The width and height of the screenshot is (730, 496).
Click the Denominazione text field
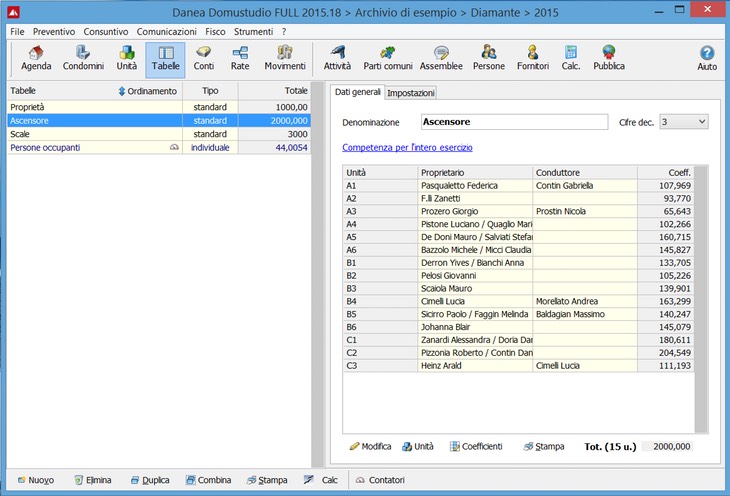(513, 122)
